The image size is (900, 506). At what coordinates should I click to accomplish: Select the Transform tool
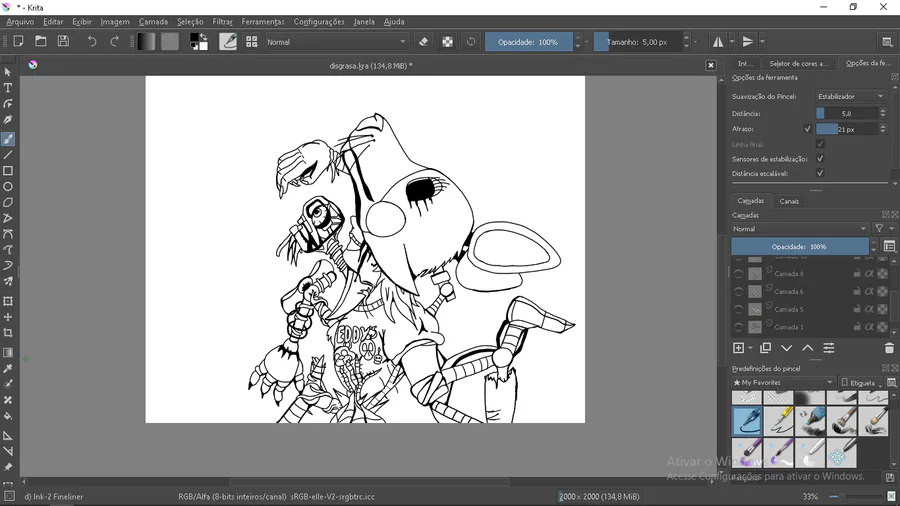pos(8,301)
